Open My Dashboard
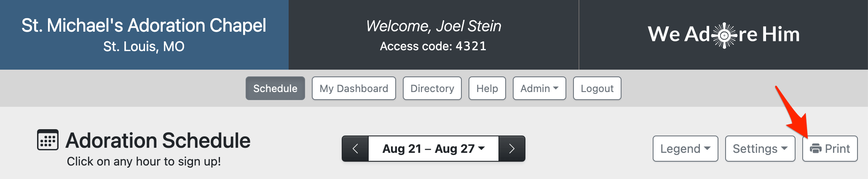This screenshot has height=179, width=868. 354,88
